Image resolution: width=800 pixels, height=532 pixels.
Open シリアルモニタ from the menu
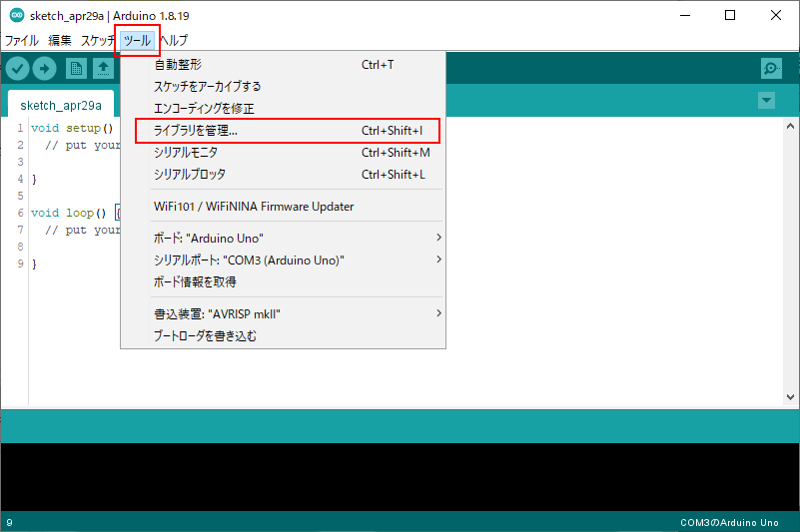[186, 153]
